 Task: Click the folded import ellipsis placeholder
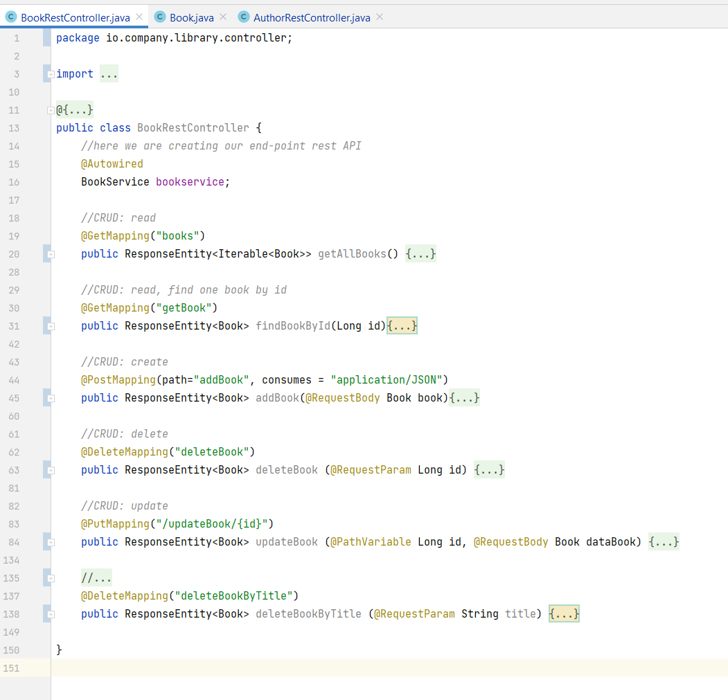[x=109, y=74]
